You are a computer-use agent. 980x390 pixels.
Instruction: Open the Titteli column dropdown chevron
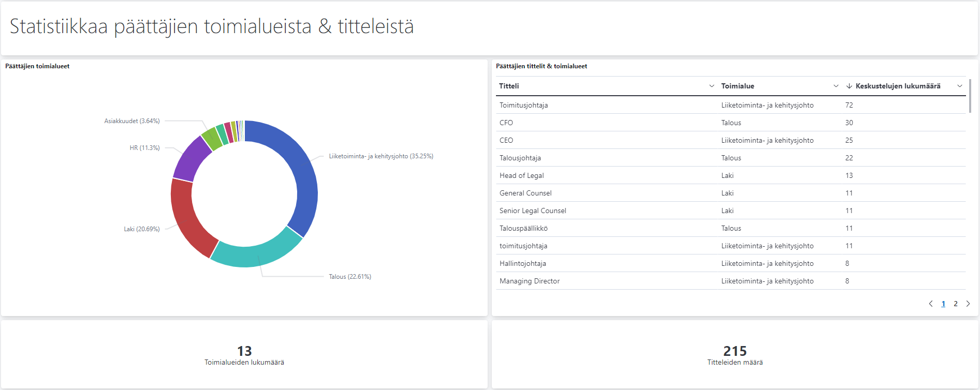(711, 86)
